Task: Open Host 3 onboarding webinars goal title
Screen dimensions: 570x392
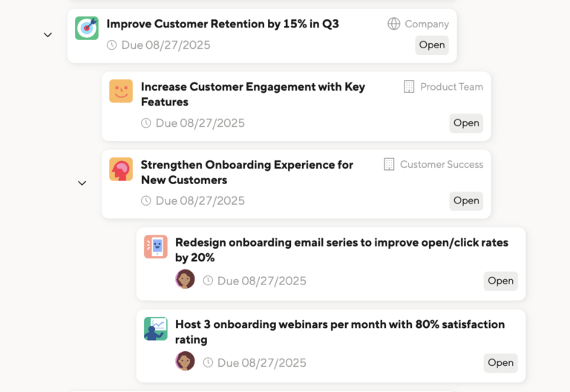Action: [x=340, y=332]
